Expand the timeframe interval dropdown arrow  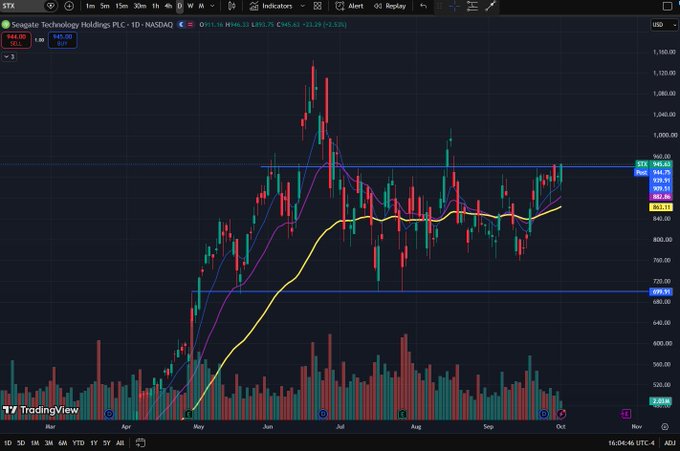212,6
